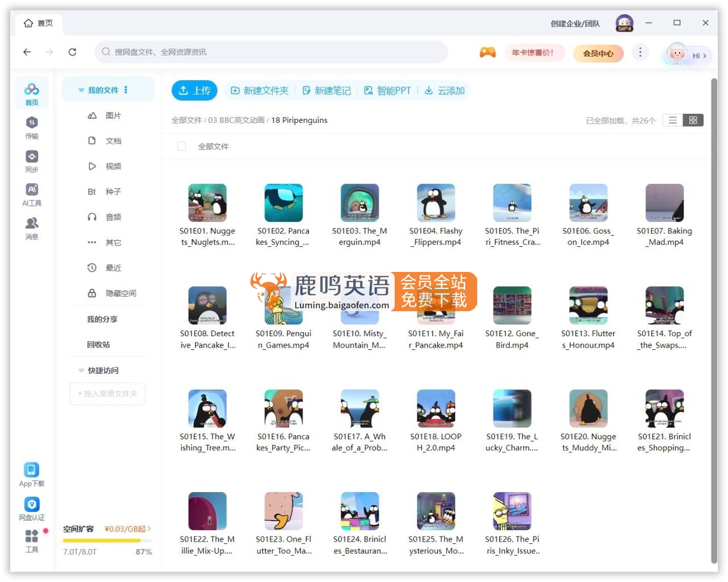
Task: Switch to list view layout
Action: 673,120
